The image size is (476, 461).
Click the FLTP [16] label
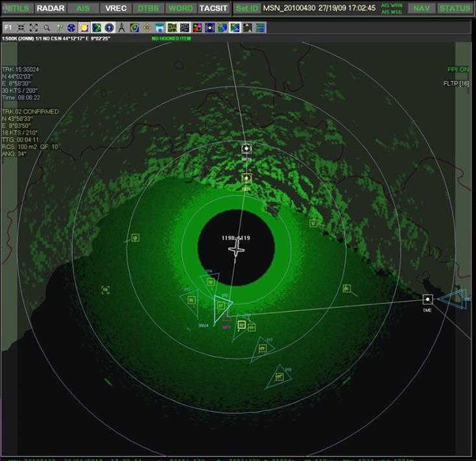coord(456,84)
